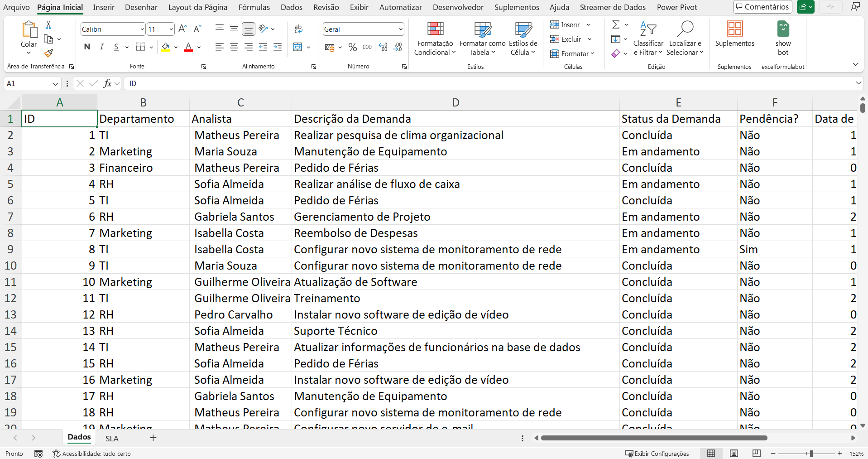Open the font name Calibri dropdown

(x=142, y=29)
